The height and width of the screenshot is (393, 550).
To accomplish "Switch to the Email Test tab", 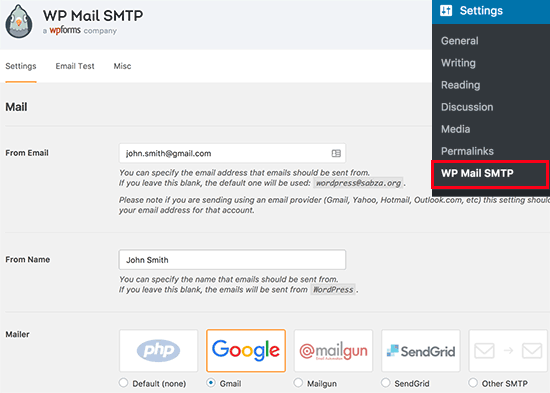I will [x=75, y=66].
